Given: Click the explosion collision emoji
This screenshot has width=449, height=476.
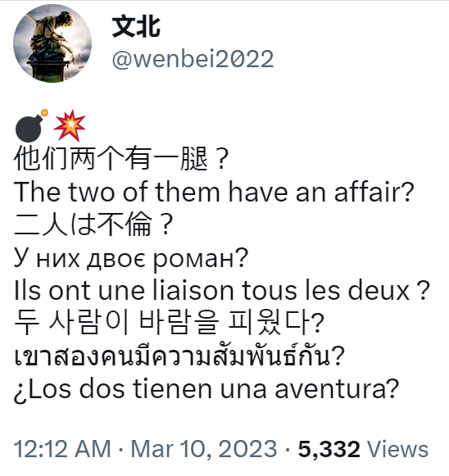Looking at the screenshot, I should [70, 125].
